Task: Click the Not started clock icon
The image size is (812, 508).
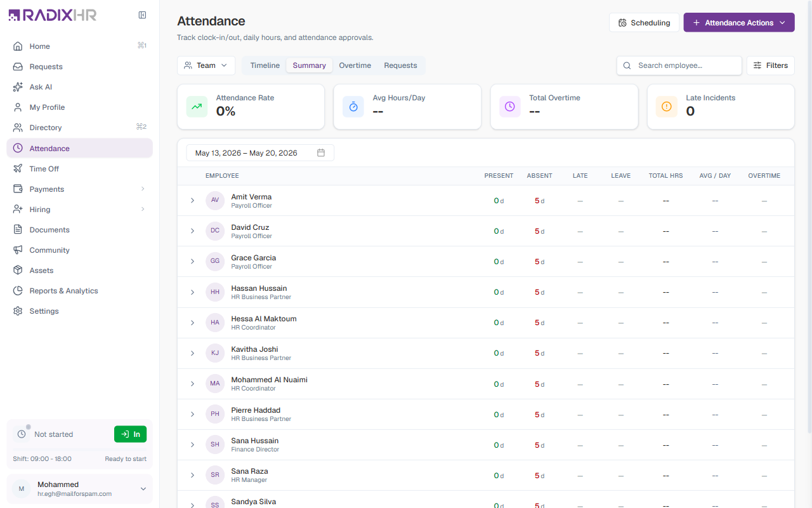Action: click(22, 434)
